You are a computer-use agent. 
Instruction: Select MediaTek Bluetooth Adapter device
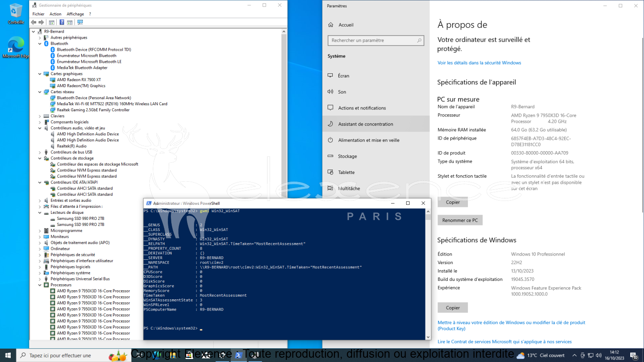(82, 68)
